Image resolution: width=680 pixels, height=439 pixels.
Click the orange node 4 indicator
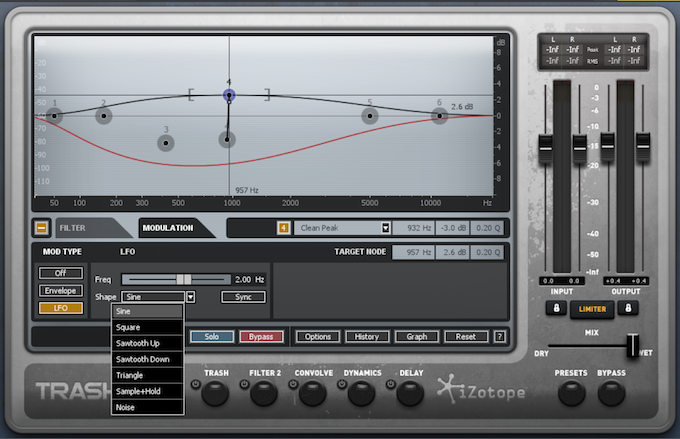click(x=283, y=228)
